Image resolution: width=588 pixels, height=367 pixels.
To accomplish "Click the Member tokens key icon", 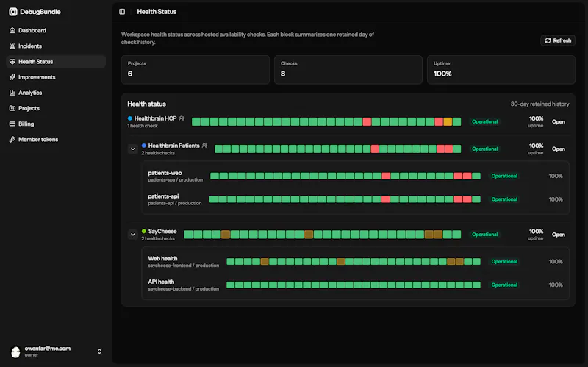I will pyautogui.click(x=12, y=139).
